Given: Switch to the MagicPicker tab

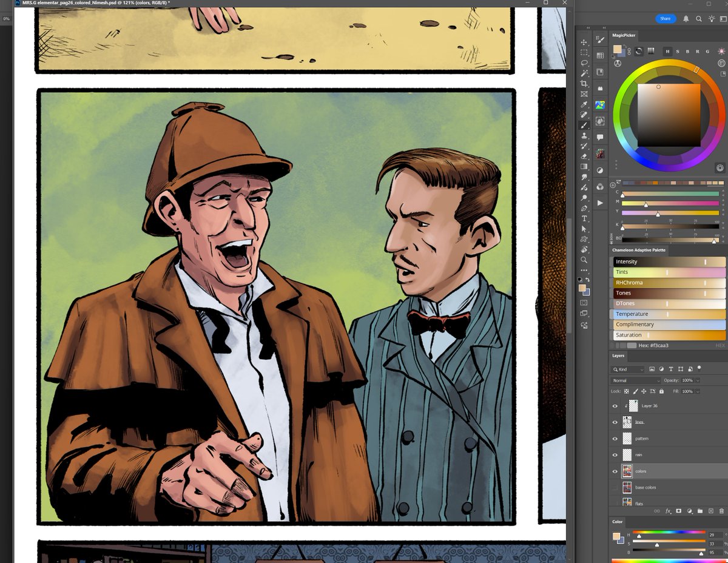Looking at the screenshot, I should tap(624, 36).
